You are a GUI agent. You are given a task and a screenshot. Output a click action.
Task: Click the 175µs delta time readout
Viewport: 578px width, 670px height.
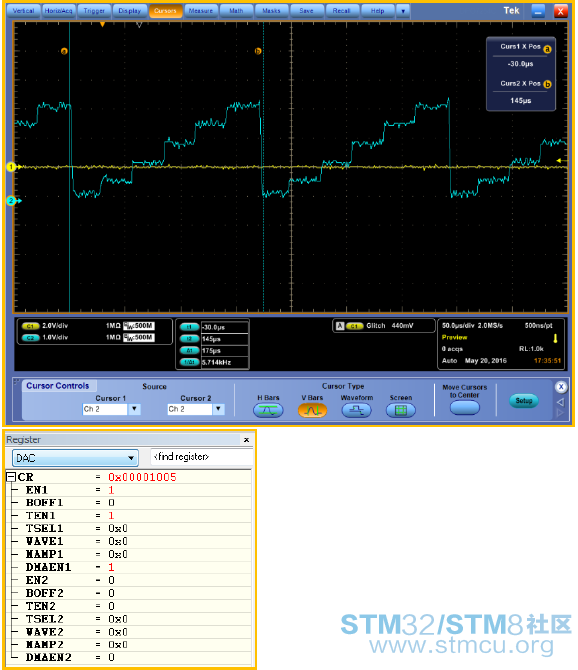(213, 350)
